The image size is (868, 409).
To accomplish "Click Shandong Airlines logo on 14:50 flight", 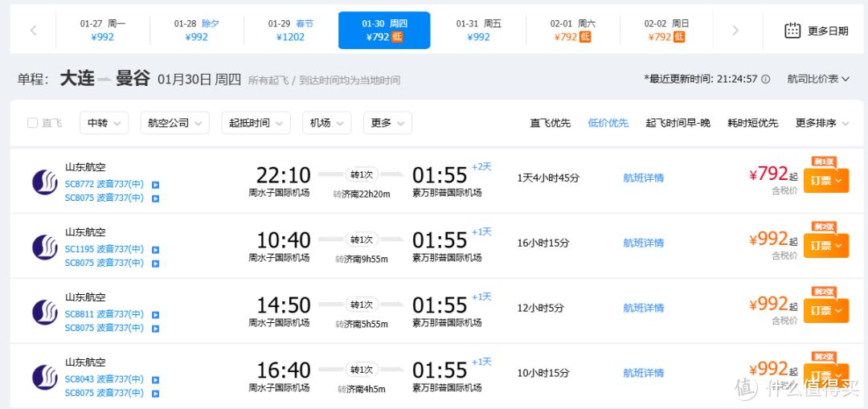I will (x=45, y=312).
